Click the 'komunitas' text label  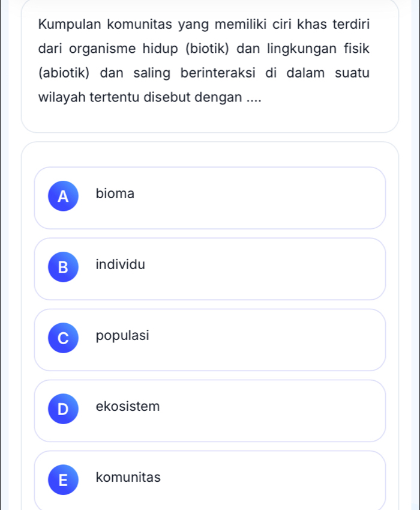[x=128, y=478]
